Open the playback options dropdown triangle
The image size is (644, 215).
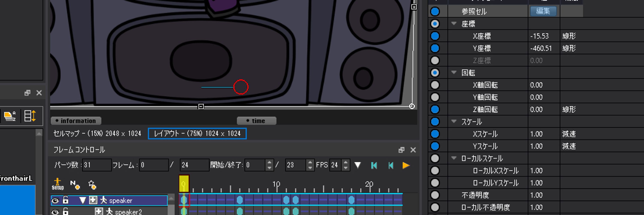pyautogui.click(x=357, y=165)
